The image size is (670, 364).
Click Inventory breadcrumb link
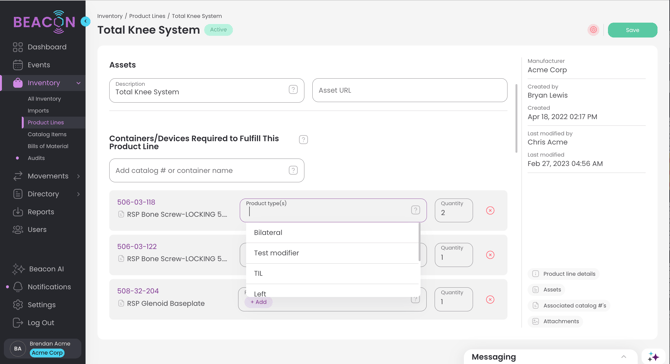point(110,16)
